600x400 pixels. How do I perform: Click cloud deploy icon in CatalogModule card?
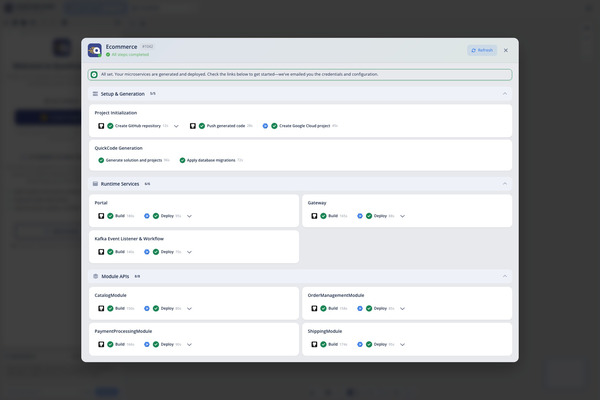tap(147, 309)
